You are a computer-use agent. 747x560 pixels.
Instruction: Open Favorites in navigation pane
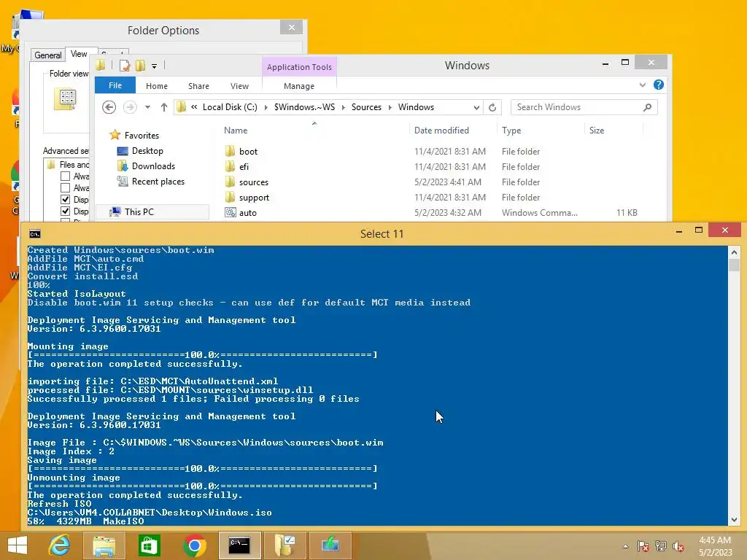point(142,135)
